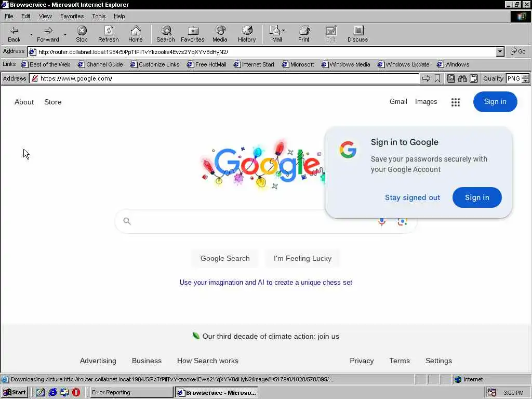532x399 pixels.
Task: Open the Images link
Action: point(426,102)
